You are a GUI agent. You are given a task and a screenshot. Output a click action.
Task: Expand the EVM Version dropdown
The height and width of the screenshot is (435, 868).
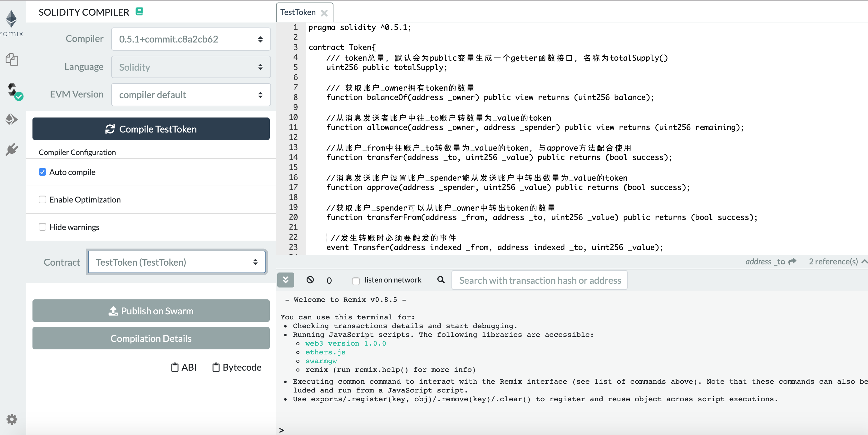pyautogui.click(x=191, y=95)
